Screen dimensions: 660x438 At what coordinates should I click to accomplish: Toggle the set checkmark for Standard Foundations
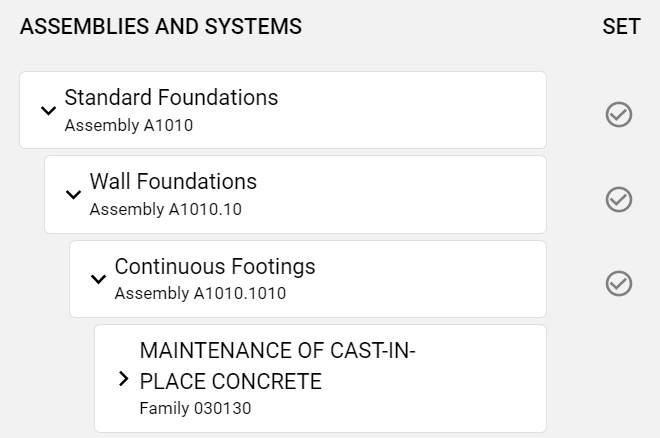point(619,115)
